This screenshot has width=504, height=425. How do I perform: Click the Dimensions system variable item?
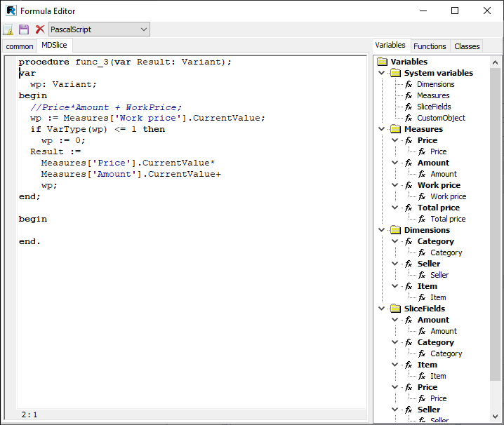coord(435,84)
